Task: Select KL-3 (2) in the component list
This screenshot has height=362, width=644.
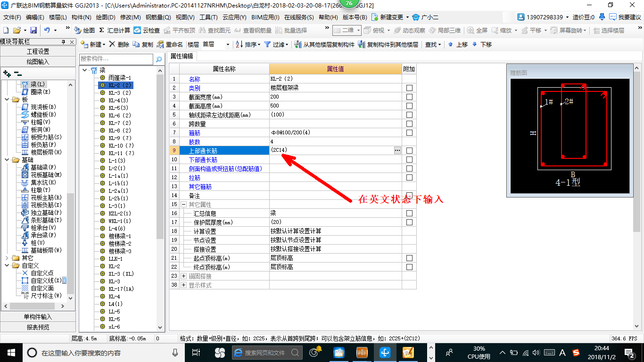Action: pos(120,93)
